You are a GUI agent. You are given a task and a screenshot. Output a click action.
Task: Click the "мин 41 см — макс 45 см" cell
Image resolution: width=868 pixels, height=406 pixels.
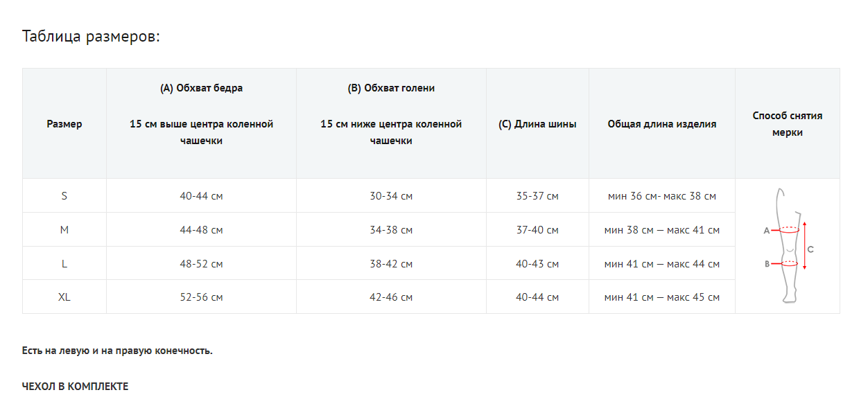click(662, 297)
